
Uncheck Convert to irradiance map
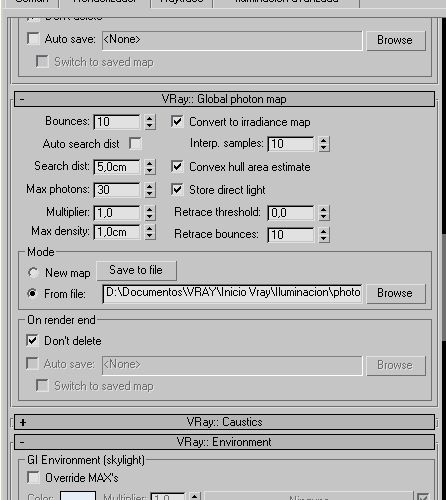177,121
